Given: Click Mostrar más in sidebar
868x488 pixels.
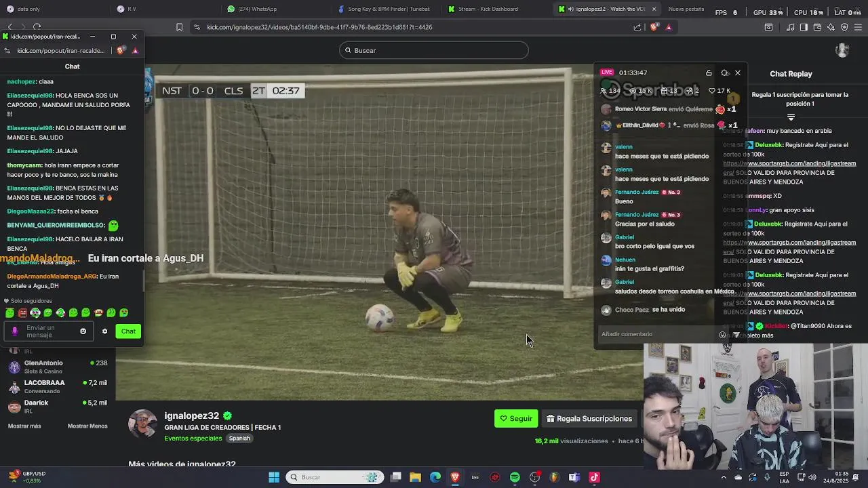Looking at the screenshot, I should click(x=24, y=426).
